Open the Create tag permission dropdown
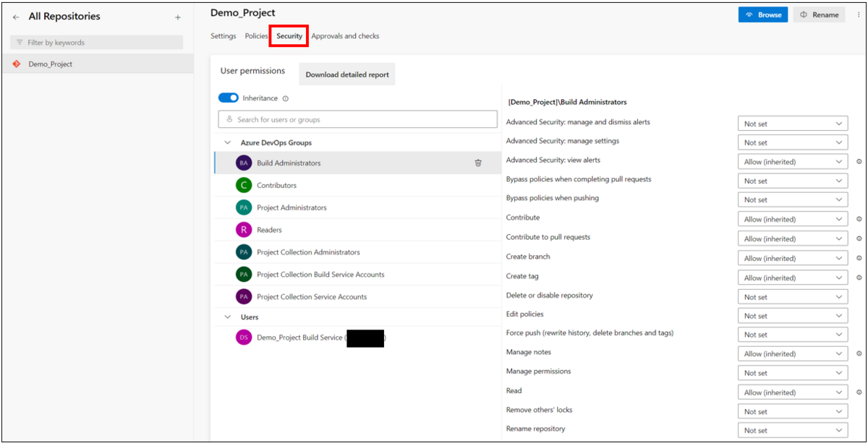868x443 pixels. [793, 278]
